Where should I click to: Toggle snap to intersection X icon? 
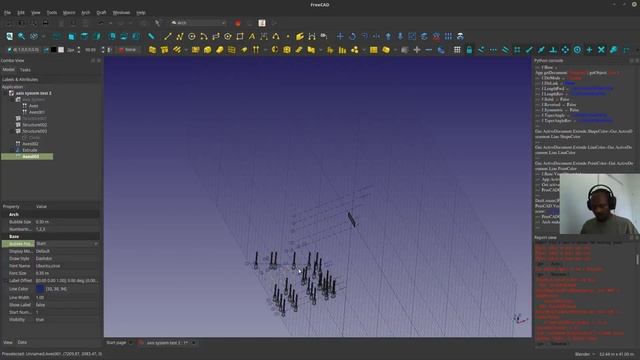pyautogui.click(x=601, y=49)
